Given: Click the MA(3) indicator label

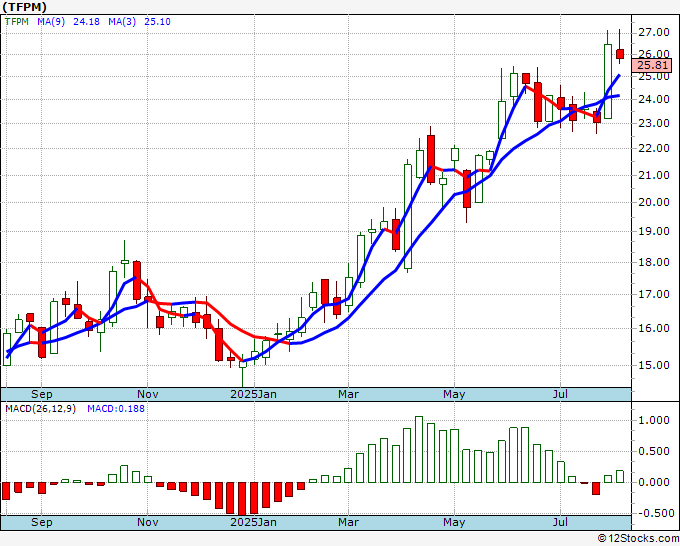Looking at the screenshot, I should 122,21.
